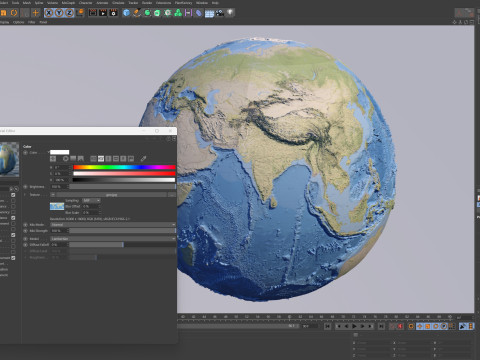Open the illumination Model dropdown
The height and width of the screenshot is (360, 480).
point(113,239)
